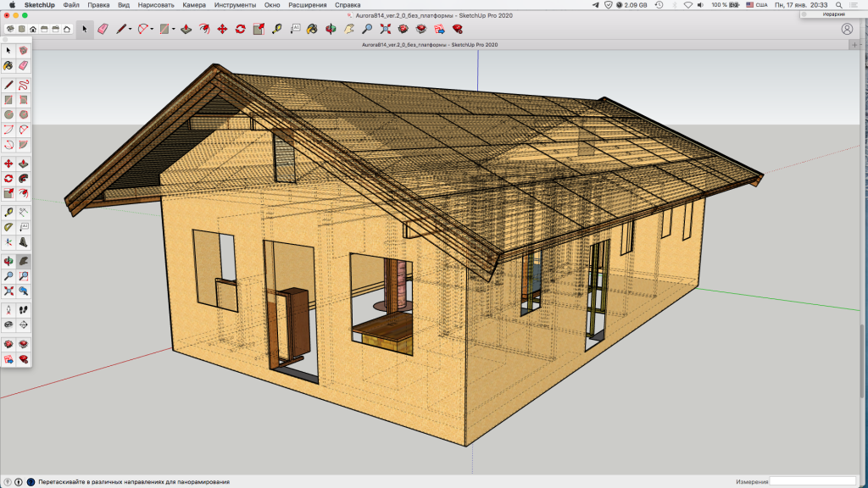
Task: Open the Arc tool dropdown arrow
Action: click(x=151, y=29)
